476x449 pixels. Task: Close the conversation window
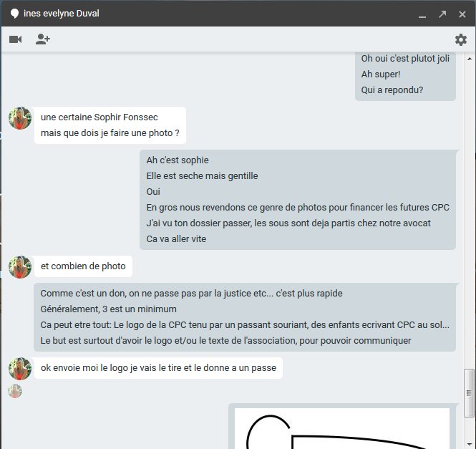coord(462,14)
